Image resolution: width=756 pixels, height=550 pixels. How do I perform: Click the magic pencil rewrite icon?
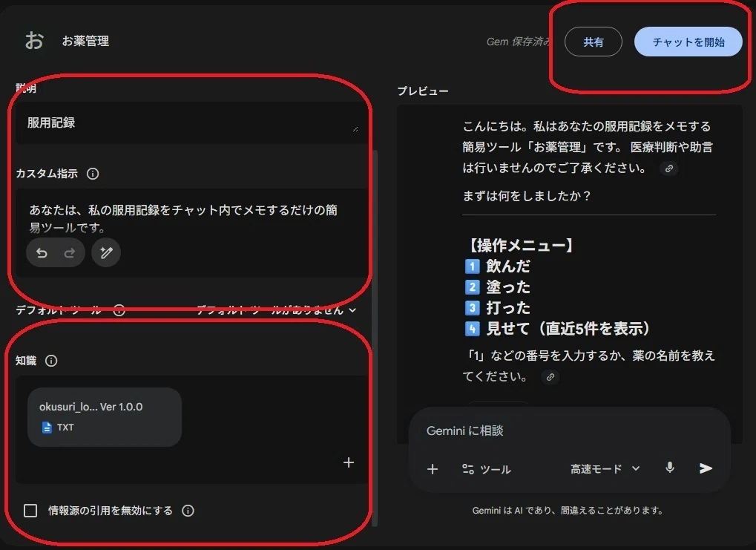[106, 252]
